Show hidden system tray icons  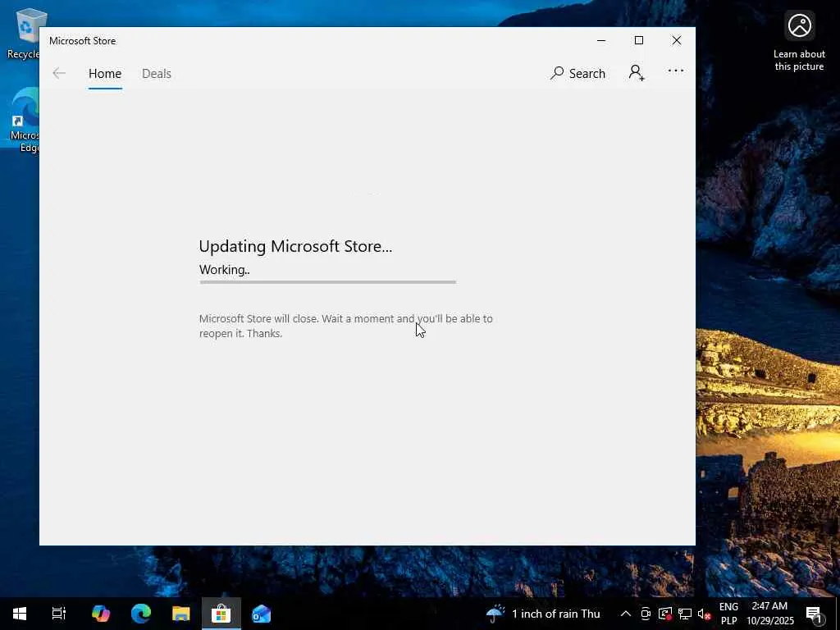coord(625,614)
